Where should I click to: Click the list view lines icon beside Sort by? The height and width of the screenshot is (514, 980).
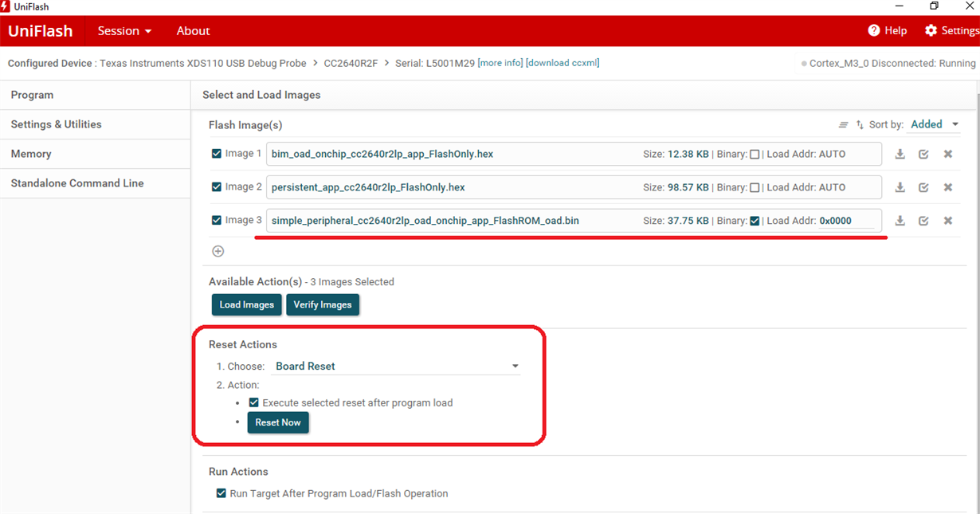point(843,125)
